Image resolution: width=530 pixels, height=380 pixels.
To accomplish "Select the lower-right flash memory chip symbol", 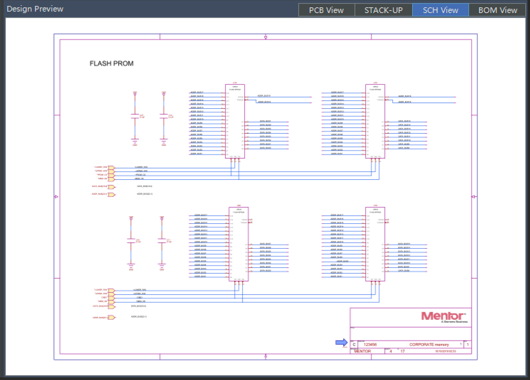I will tap(375, 244).
